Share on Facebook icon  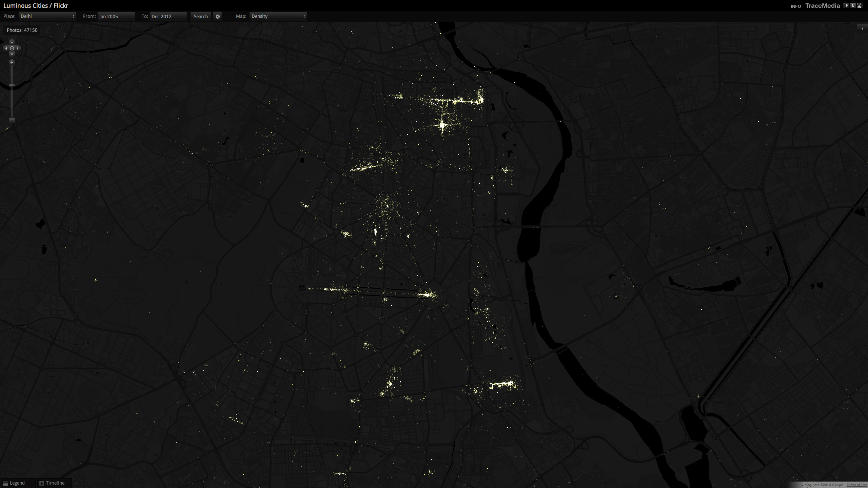click(847, 5)
